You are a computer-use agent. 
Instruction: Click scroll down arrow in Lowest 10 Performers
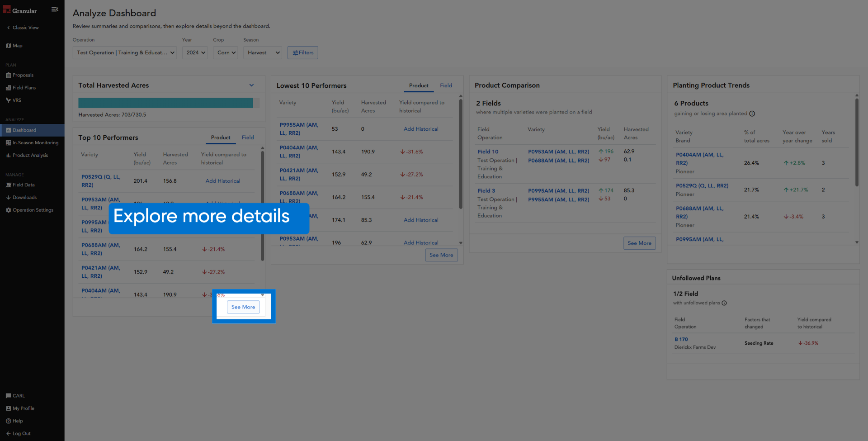[461, 243]
